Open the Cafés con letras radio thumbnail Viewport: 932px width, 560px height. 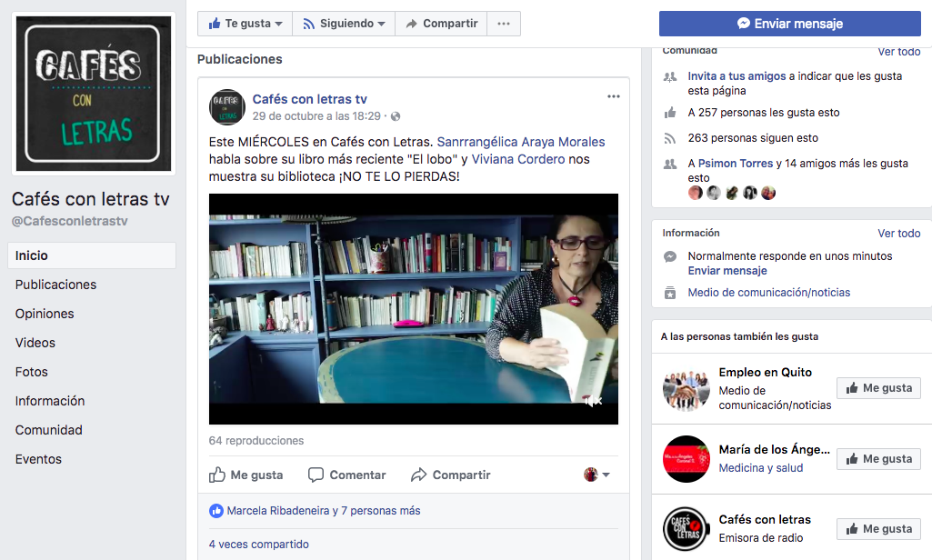tap(686, 529)
